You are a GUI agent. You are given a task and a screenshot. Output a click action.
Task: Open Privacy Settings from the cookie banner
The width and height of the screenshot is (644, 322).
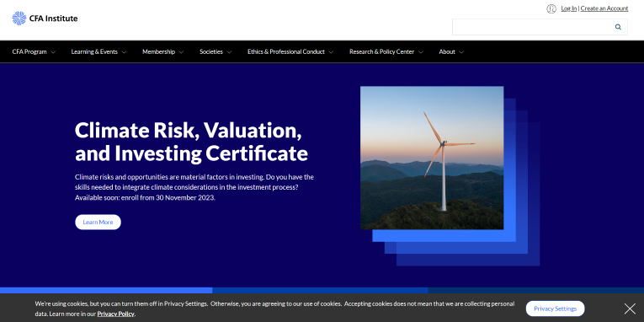click(556, 309)
